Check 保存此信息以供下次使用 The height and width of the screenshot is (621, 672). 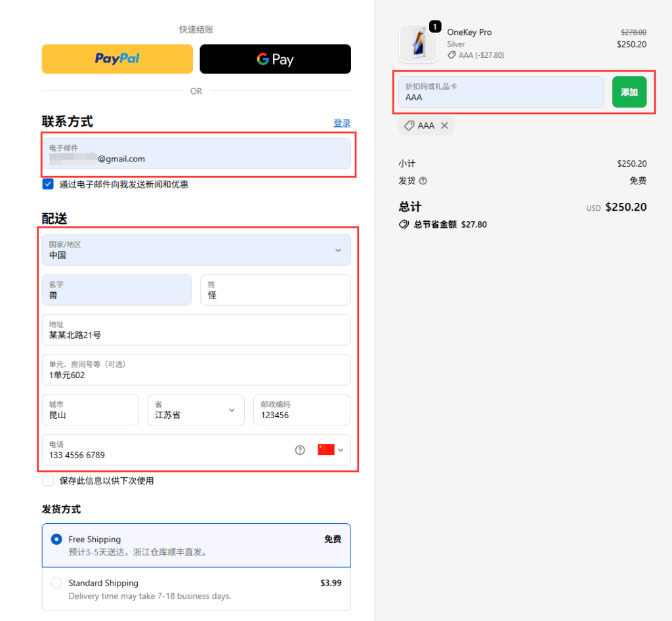48,480
